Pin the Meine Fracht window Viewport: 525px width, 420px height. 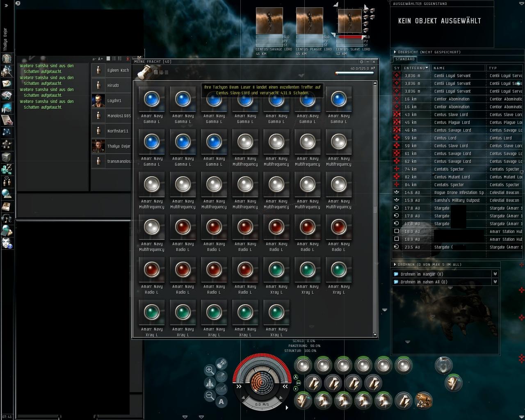(361, 62)
